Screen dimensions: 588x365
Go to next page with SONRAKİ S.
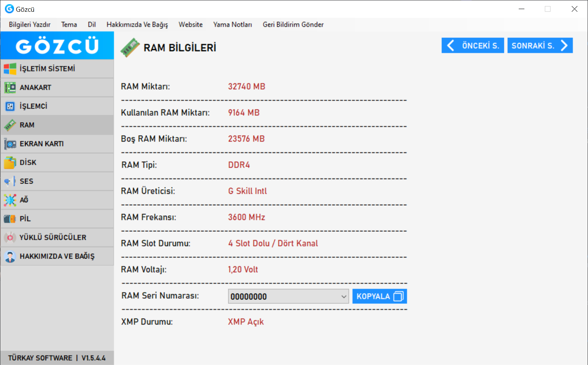click(540, 46)
